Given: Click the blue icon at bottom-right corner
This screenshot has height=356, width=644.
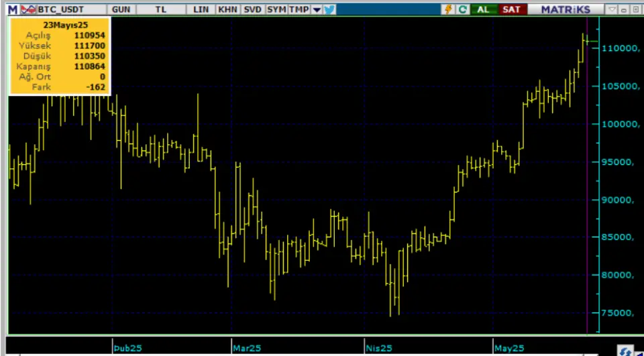Looking at the screenshot, I should [x=627, y=351].
